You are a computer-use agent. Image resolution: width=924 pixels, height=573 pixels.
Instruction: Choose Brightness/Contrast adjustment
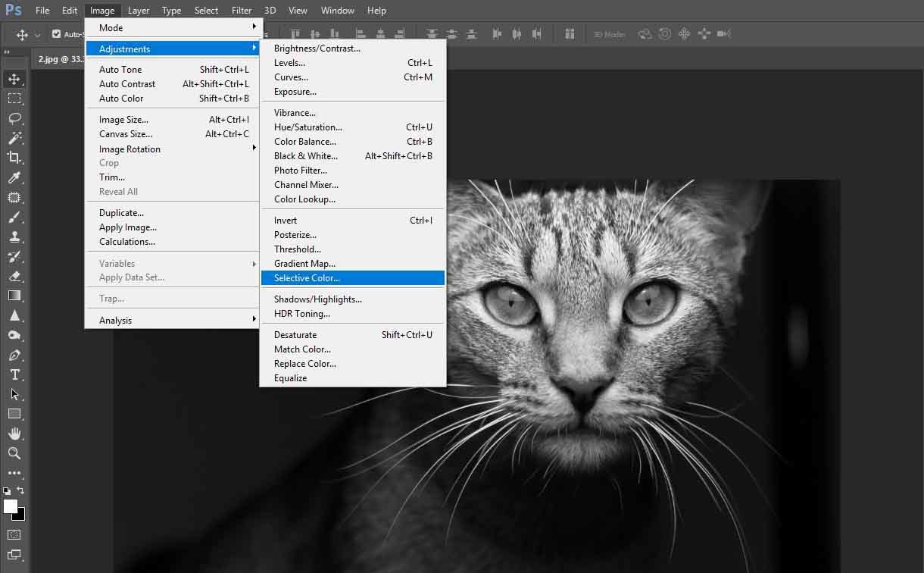click(x=353, y=49)
